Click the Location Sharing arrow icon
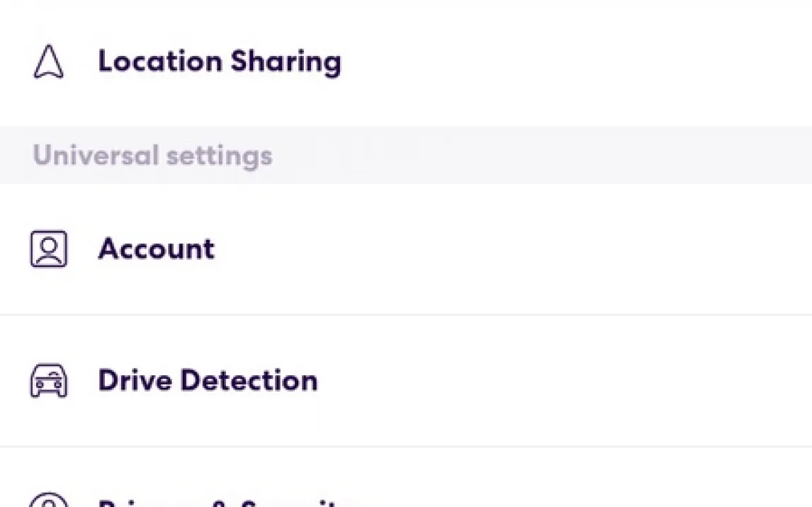 pyautogui.click(x=48, y=62)
